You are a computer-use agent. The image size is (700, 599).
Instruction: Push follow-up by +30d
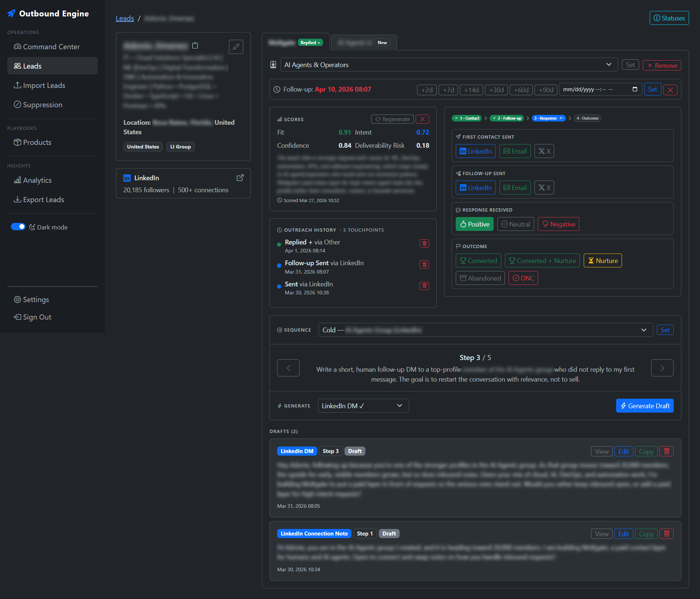pos(496,90)
